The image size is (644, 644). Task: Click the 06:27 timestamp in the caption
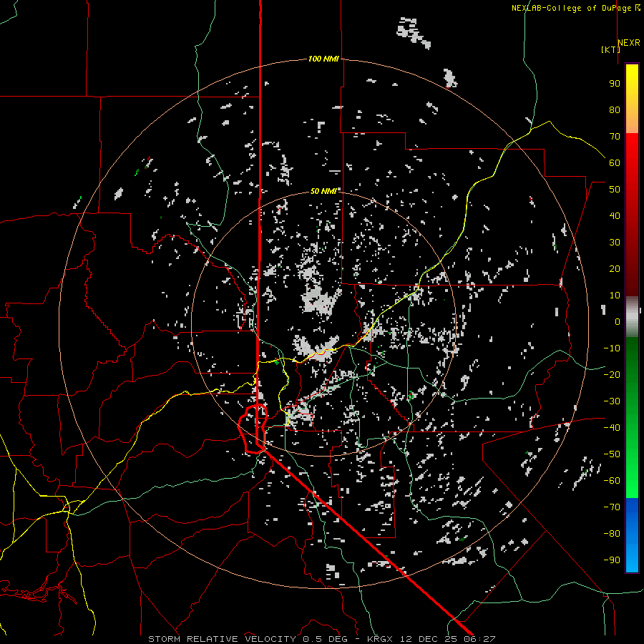[x=481, y=639]
